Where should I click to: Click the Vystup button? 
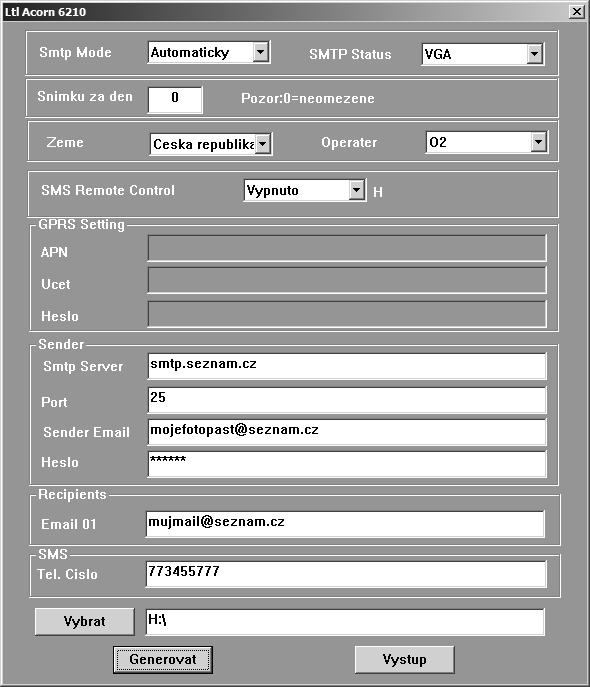(404, 659)
